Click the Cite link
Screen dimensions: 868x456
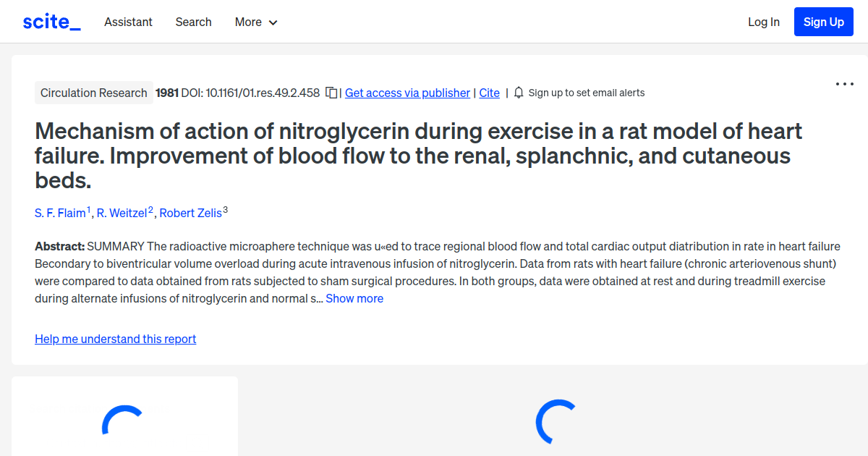pyautogui.click(x=489, y=93)
